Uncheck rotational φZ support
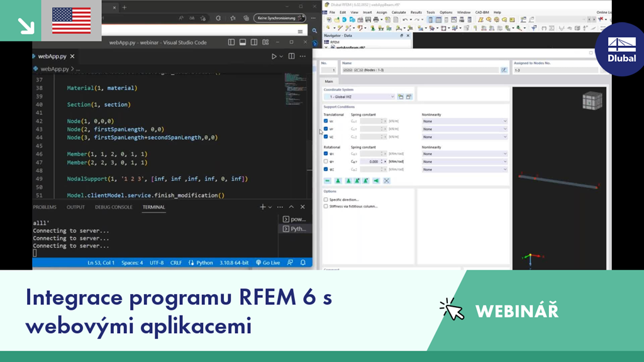Viewport: 644px width, 362px height. pyautogui.click(x=326, y=169)
